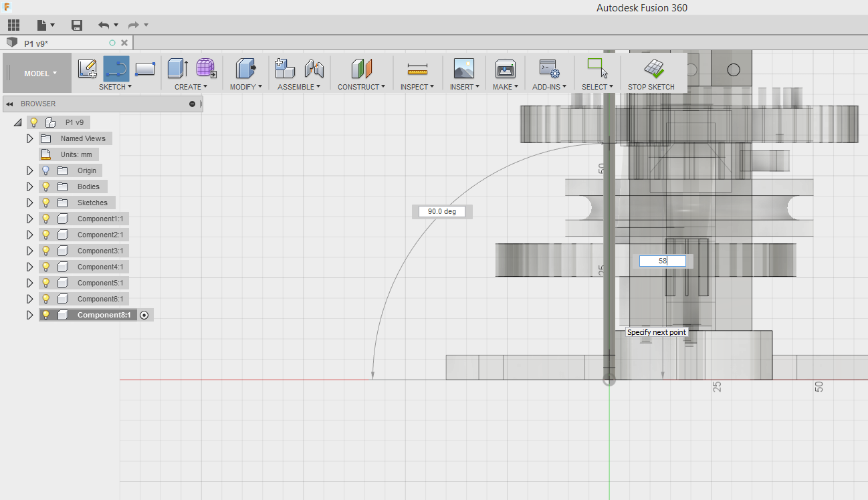Open the ASSEMBLE menu

pos(299,87)
